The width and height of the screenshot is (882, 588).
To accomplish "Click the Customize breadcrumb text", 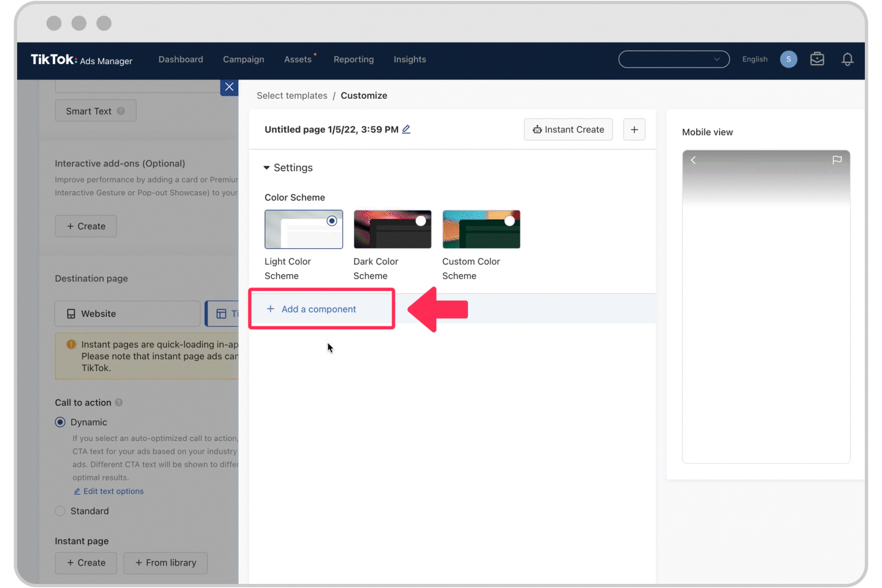I will (364, 96).
